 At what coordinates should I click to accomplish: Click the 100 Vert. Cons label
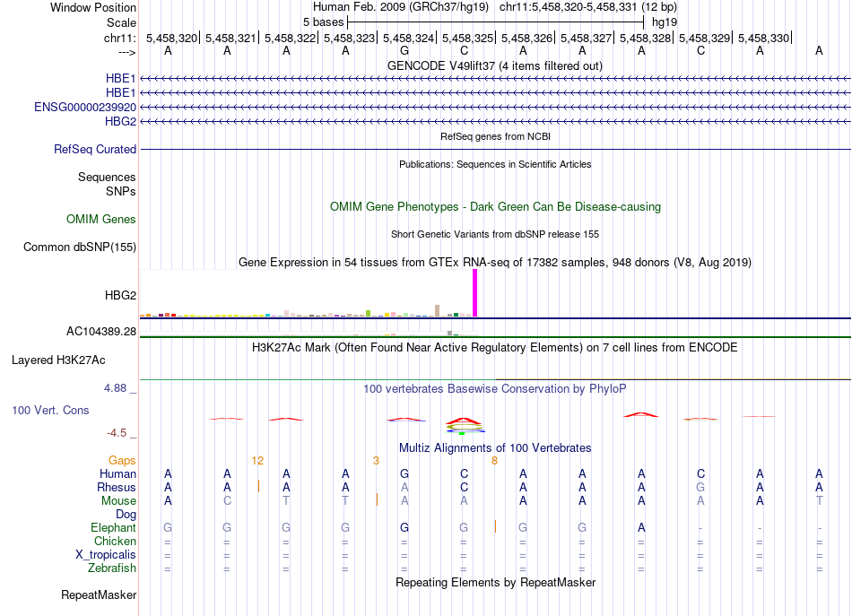(50, 411)
